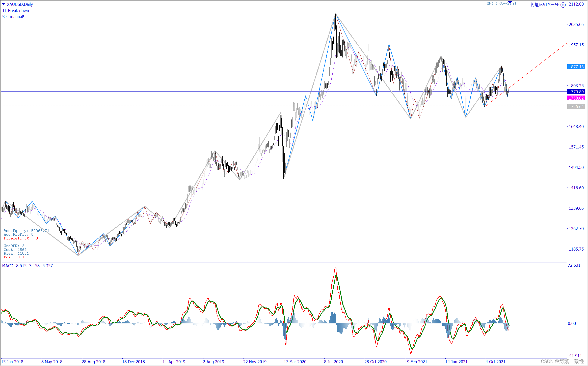Click the XAUUSD,Daily chart title
This screenshot has width=588, height=366.
click(x=20, y=4)
